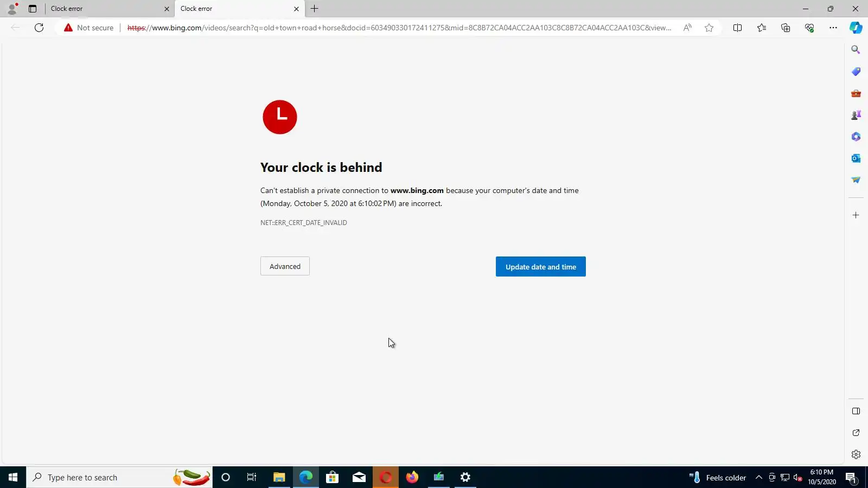Click the bing.com address bar URL
Screen dimensions: 868x488
[x=399, y=28]
